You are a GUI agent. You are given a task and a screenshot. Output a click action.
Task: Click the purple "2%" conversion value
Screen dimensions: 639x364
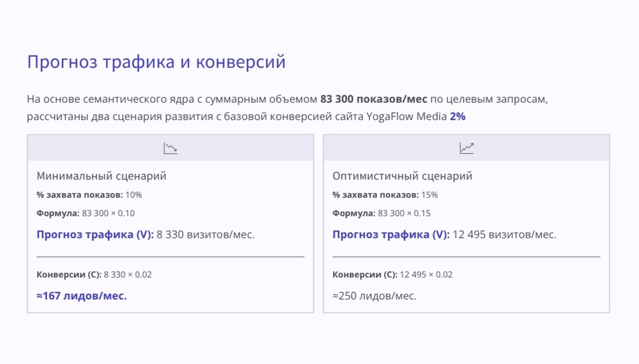(458, 116)
